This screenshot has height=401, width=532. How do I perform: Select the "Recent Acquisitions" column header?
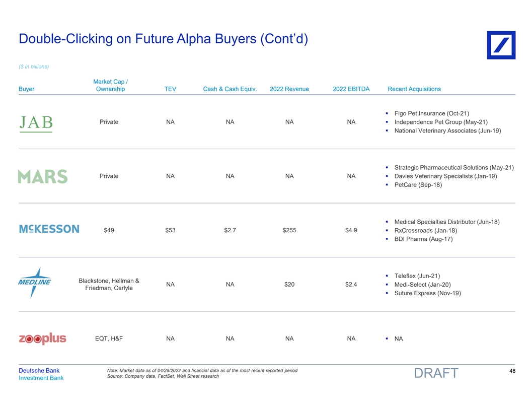click(x=414, y=89)
